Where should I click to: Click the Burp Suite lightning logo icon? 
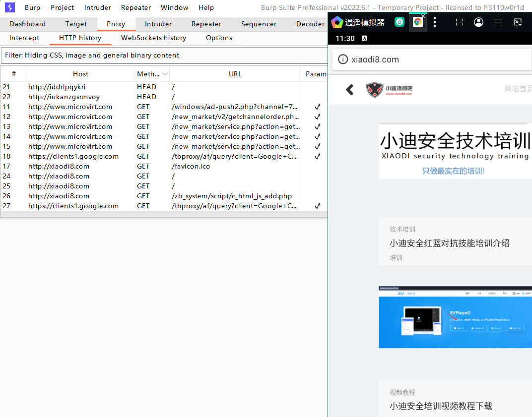pos(10,7)
